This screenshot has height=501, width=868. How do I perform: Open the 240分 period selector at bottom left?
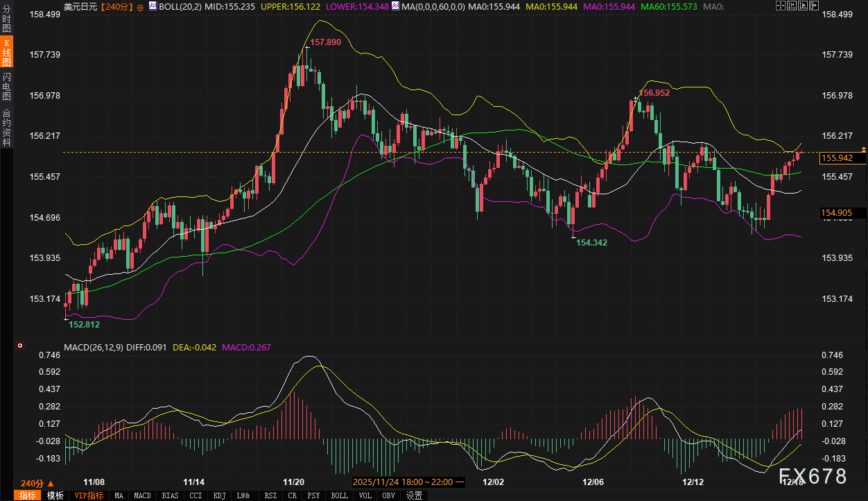37,483
